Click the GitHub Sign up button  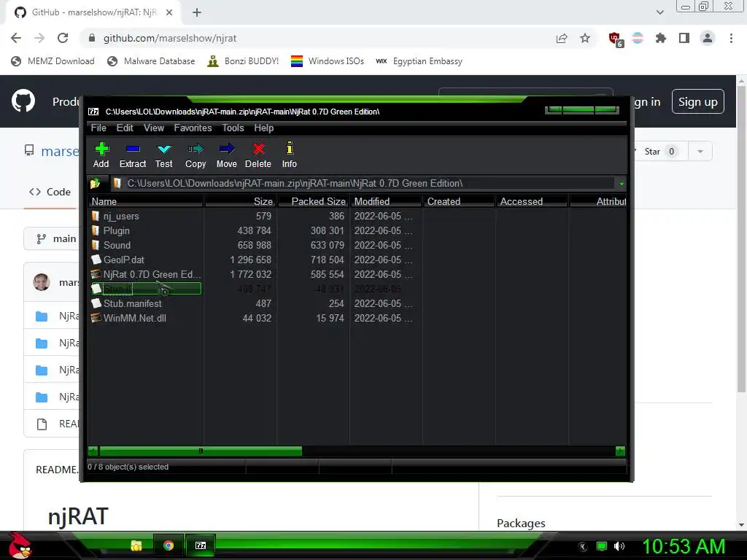point(698,101)
